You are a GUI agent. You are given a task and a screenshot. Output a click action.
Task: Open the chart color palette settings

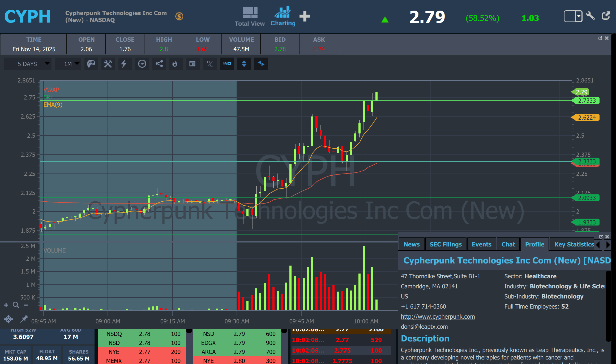point(91,64)
